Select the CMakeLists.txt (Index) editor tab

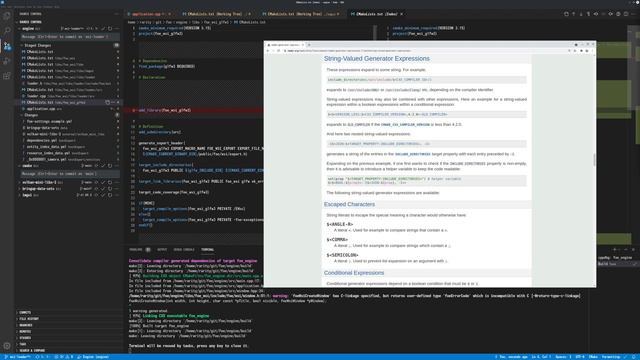click(376, 14)
